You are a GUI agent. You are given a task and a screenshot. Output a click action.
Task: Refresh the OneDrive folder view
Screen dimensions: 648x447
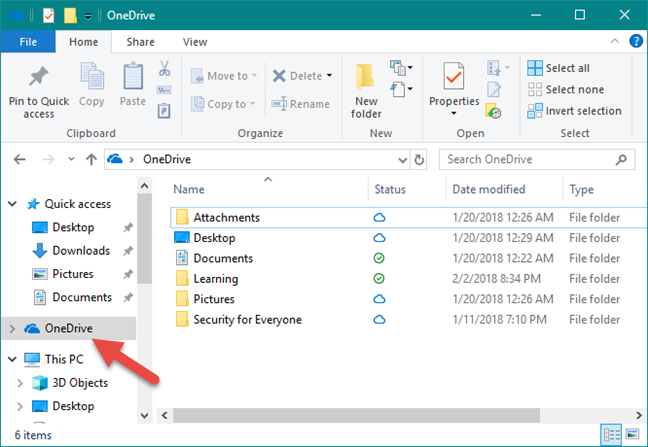419,159
